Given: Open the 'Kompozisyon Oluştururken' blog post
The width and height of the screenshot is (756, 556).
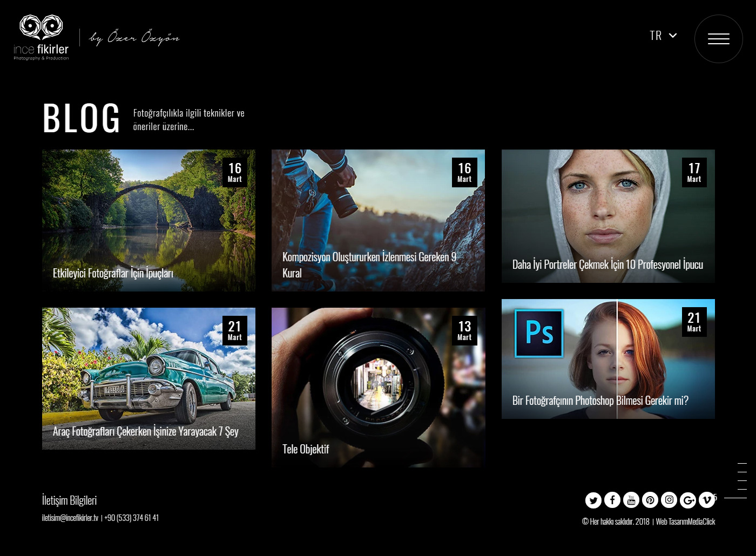Looking at the screenshot, I should tap(378, 220).
